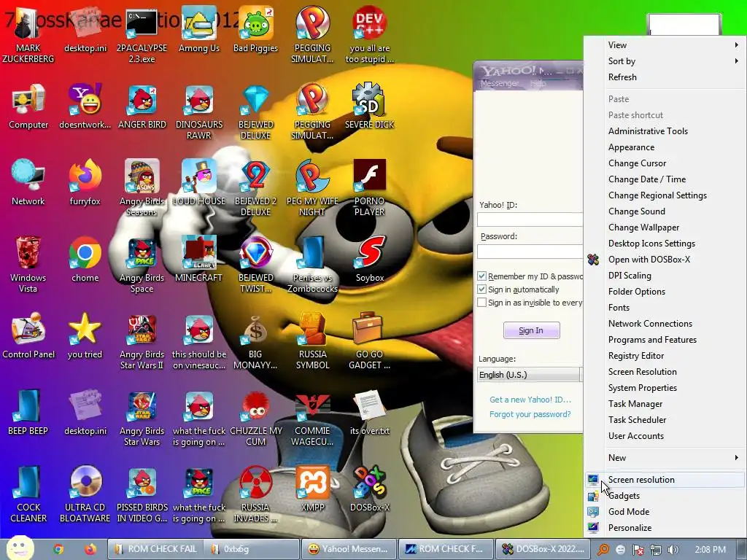Image resolution: width=747 pixels, height=560 pixels.
Task: Open the 2PACALYPSE 2.3.exe icon
Action: click(142, 34)
